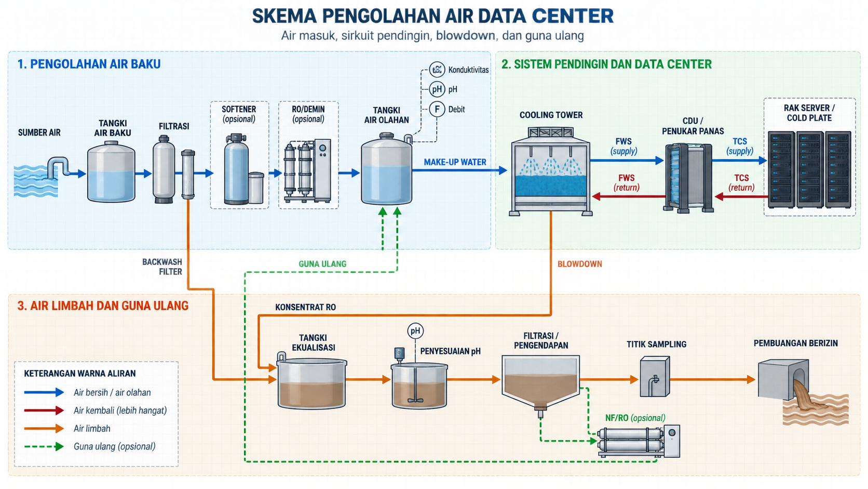Click heading "2. SISTEM PENDINGIN DAN DATA CENTER"
The width and height of the screenshot is (868, 489).
[x=606, y=64]
